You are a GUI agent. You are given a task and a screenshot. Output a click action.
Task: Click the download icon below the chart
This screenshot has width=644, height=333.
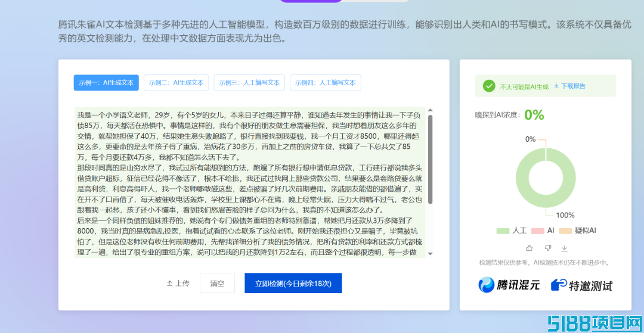[564, 248]
